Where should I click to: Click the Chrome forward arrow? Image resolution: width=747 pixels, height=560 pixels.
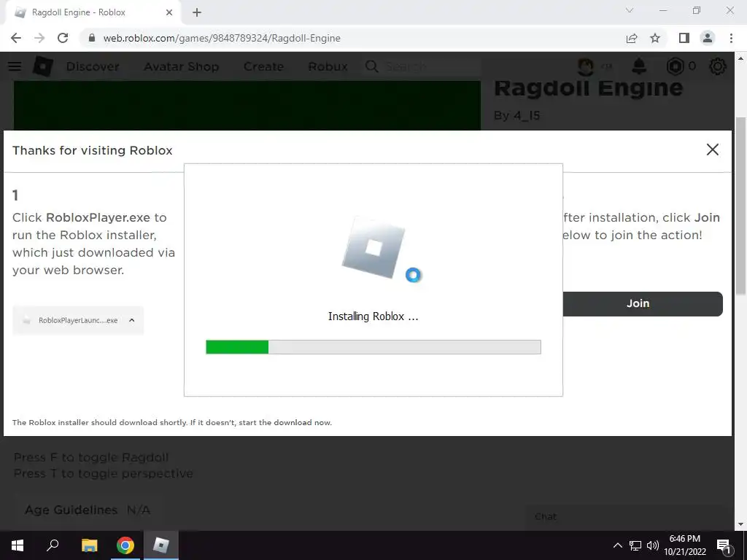tap(39, 38)
